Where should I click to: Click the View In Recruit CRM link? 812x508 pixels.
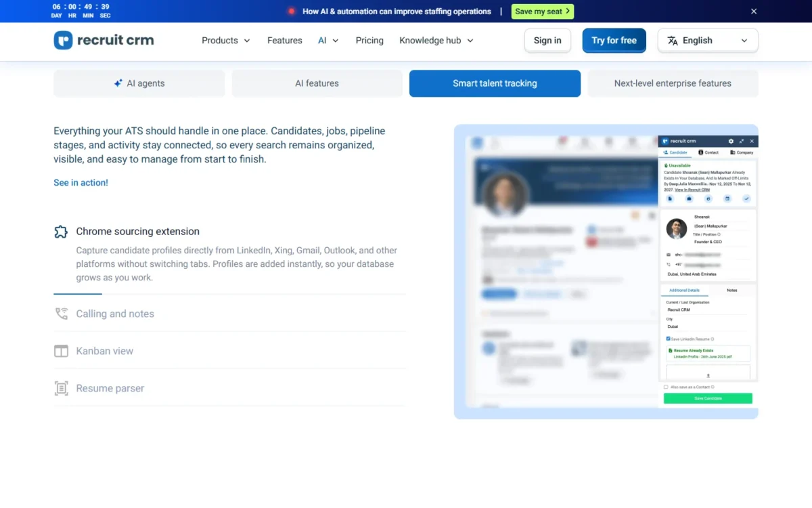pos(692,190)
